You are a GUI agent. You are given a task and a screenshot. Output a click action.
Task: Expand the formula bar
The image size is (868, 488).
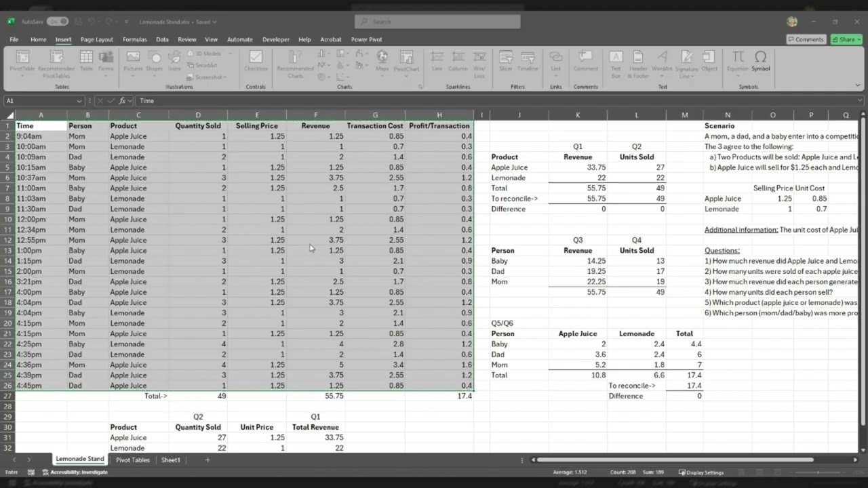(x=859, y=101)
